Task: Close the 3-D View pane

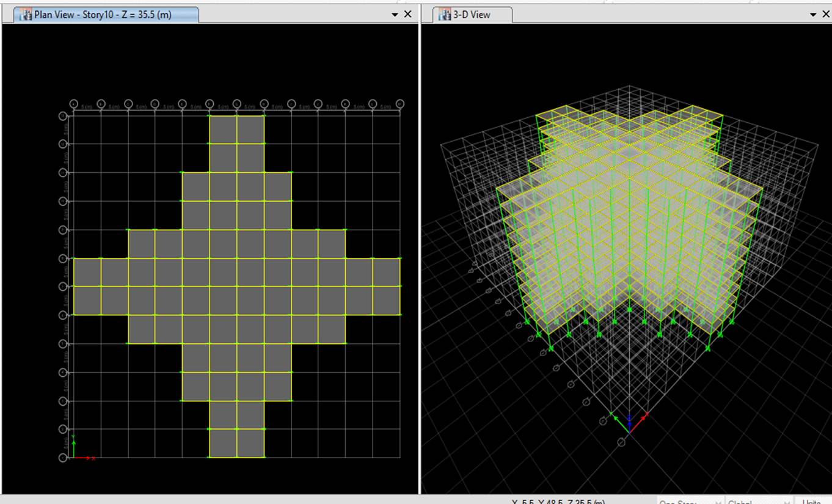Action: pos(827,15)
